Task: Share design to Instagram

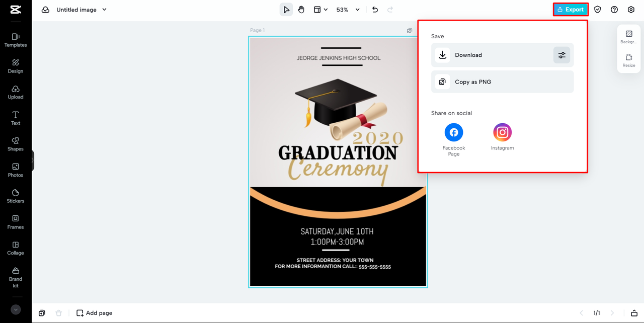Action: coord(502,133)
